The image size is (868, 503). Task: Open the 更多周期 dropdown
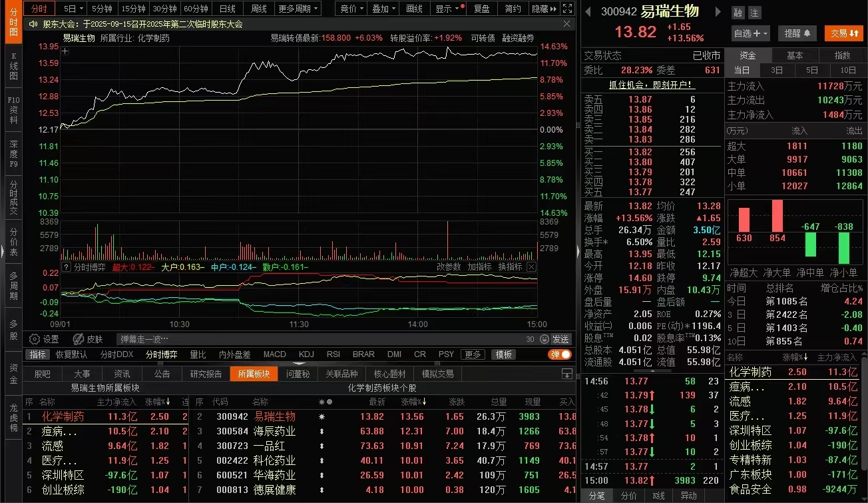298,9
